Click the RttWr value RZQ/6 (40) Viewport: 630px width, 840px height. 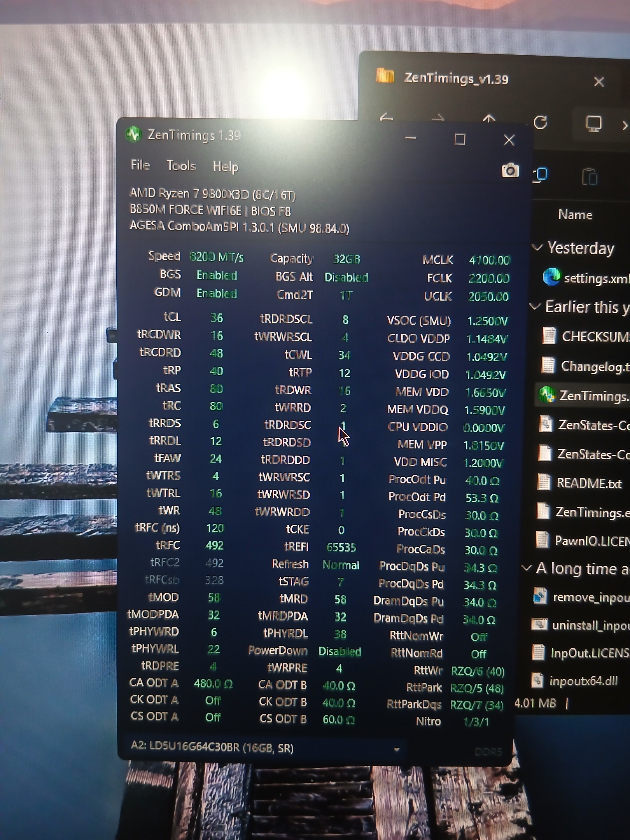(478, 672)
